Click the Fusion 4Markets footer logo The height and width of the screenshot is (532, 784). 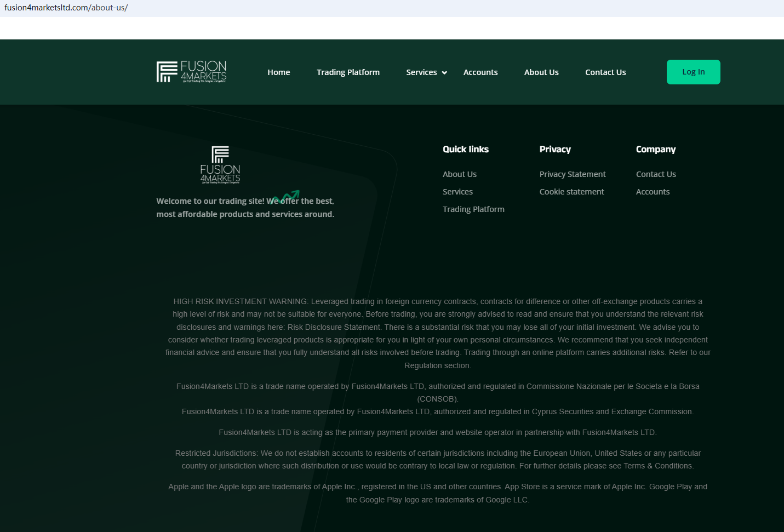tap(220, 164)
